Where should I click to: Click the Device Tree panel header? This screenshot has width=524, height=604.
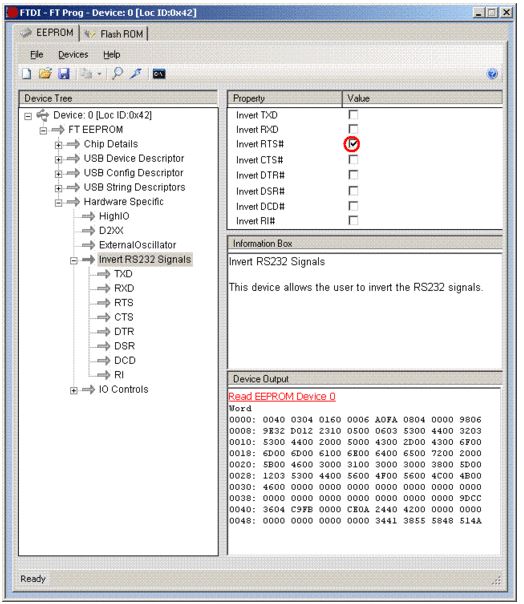[118, 98]
